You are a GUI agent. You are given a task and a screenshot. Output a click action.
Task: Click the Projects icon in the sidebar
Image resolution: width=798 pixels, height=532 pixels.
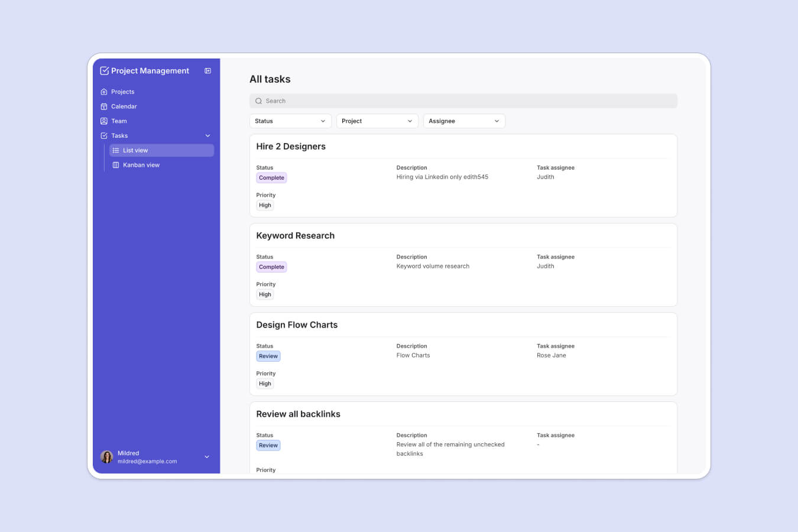click(104, 92)
